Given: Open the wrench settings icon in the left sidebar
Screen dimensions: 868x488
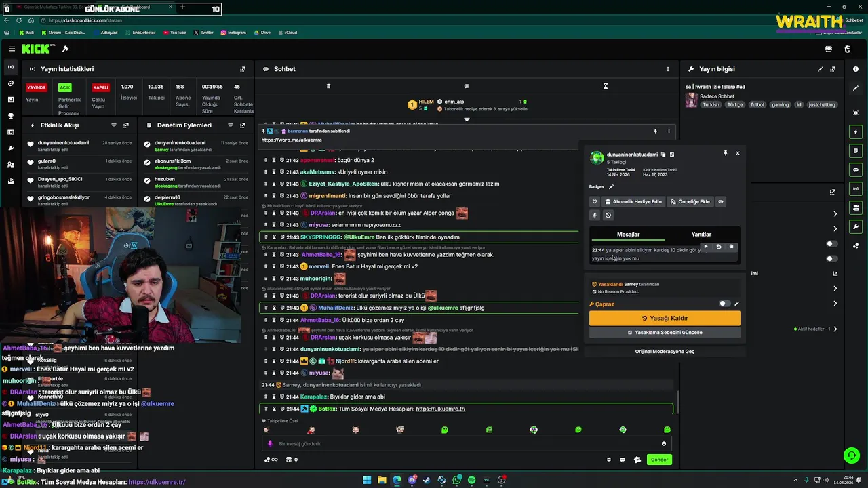Looking at the screenshot, I should coord(10,148).
